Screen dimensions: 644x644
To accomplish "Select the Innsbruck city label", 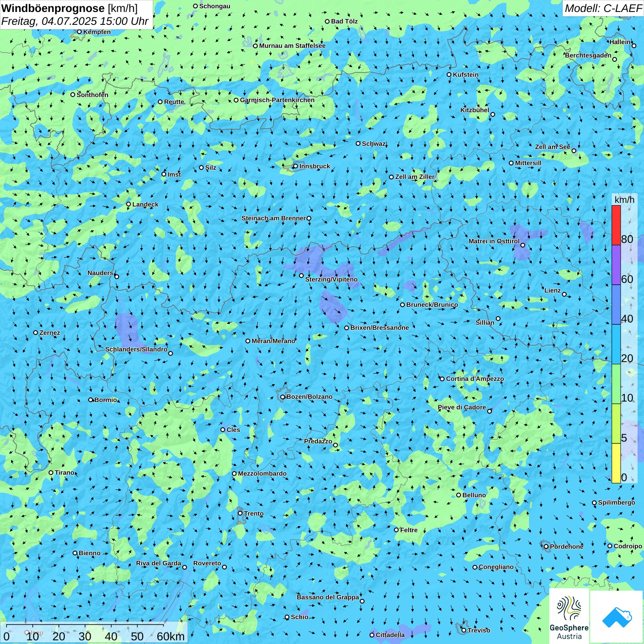I will pos(315,166).
